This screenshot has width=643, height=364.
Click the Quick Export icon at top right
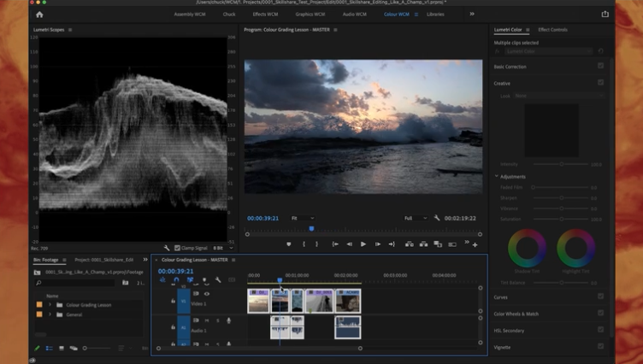(605, 15)
